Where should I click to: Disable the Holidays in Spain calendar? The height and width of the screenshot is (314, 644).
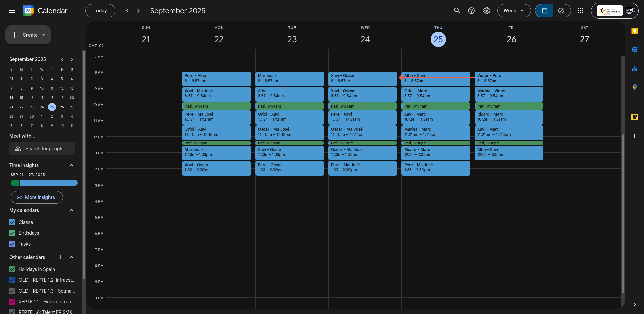[x=12, y=269]
